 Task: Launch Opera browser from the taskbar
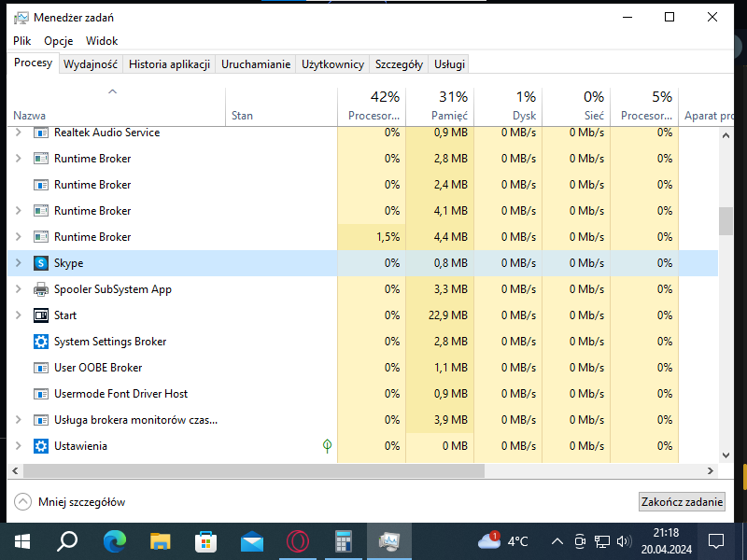point(298,541)
